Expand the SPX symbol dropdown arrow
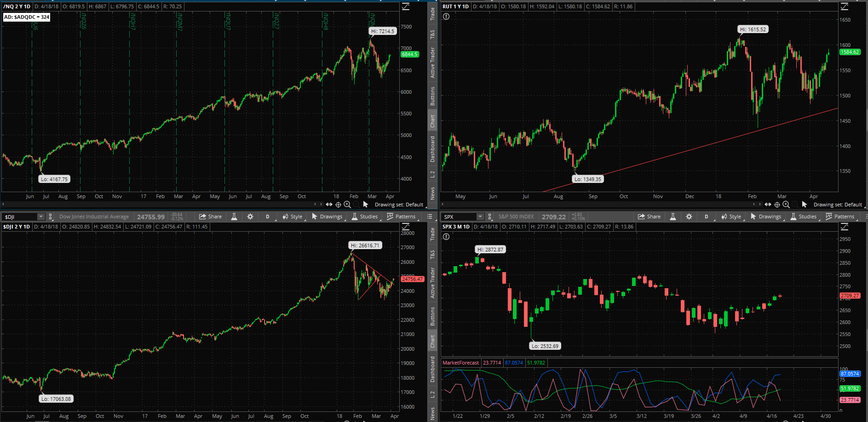This screenshot has width=868, height=422. tap(480, 217)
